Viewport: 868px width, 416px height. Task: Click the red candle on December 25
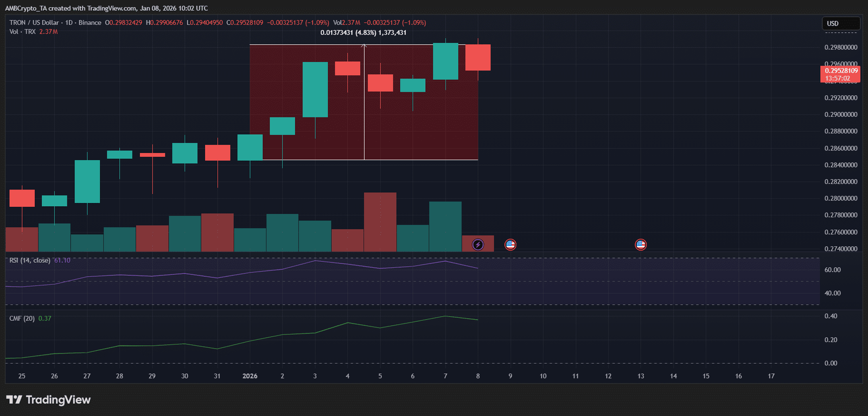pyautogui.click(x=22, y=198)
